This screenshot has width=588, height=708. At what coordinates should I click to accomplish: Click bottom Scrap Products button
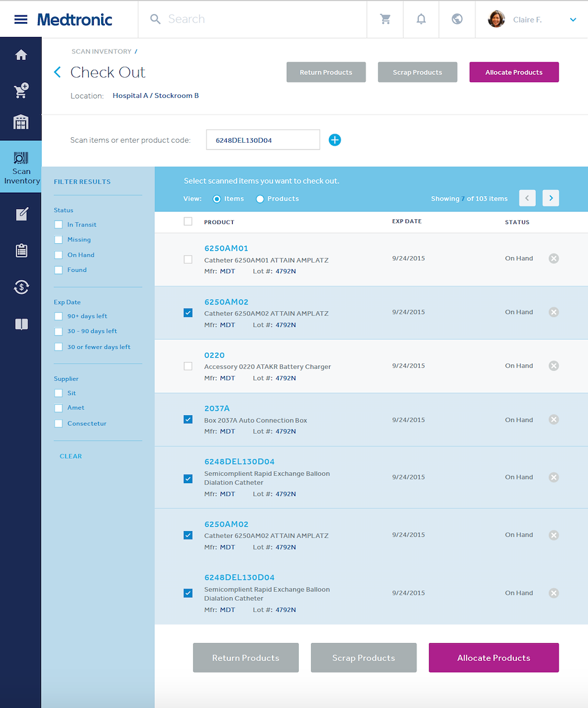coord(364,658)
